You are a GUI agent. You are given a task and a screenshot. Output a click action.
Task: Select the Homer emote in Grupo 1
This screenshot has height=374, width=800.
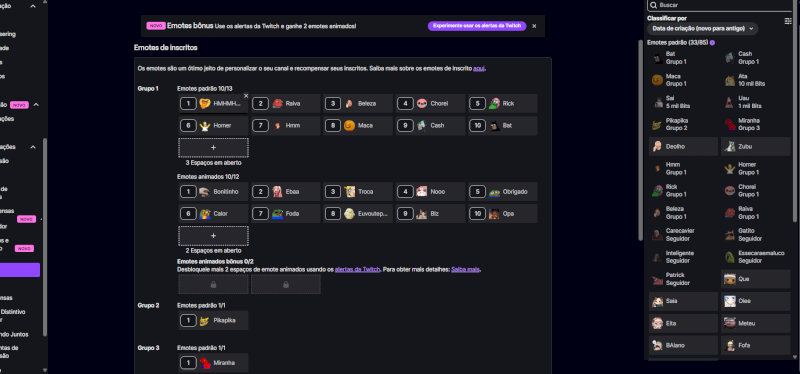coord(213,126)
